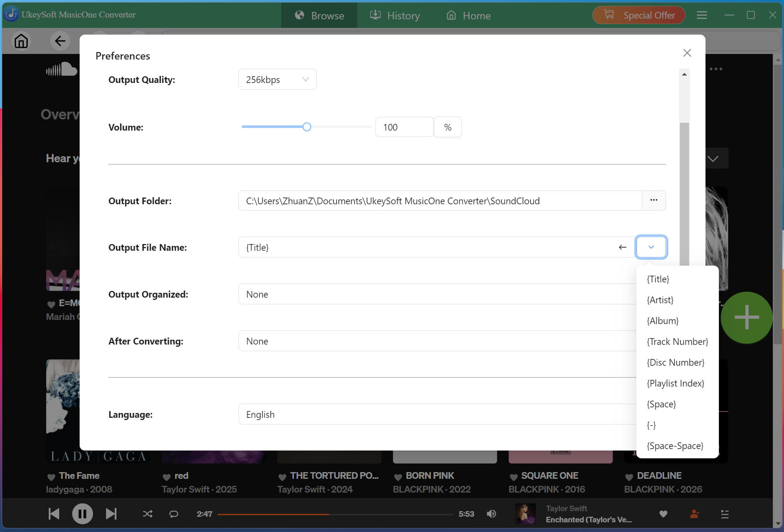The width and height of the screenshot is (784, 532).
Task: Open the BORN PINK album title
Action: [x=430, y=475]
